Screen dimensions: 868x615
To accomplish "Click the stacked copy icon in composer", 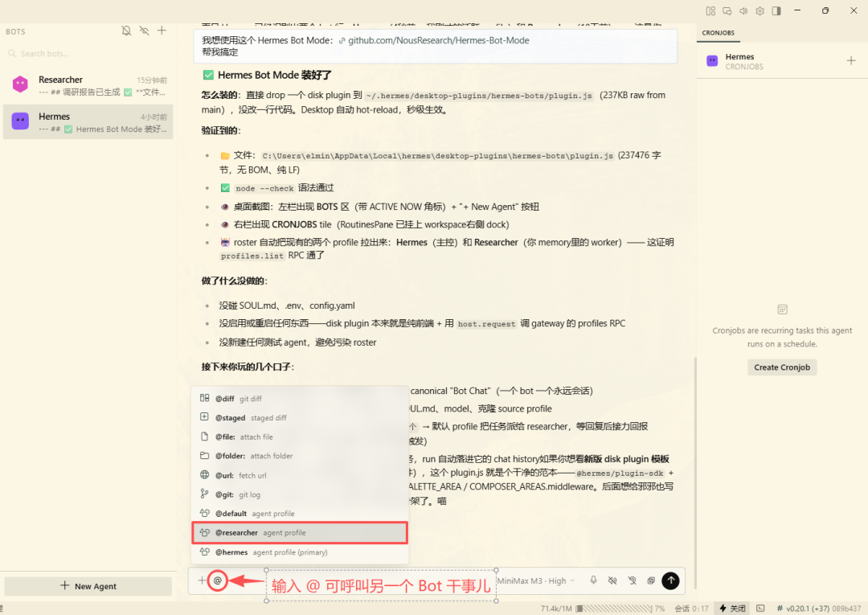I will (x=651, y=580).
